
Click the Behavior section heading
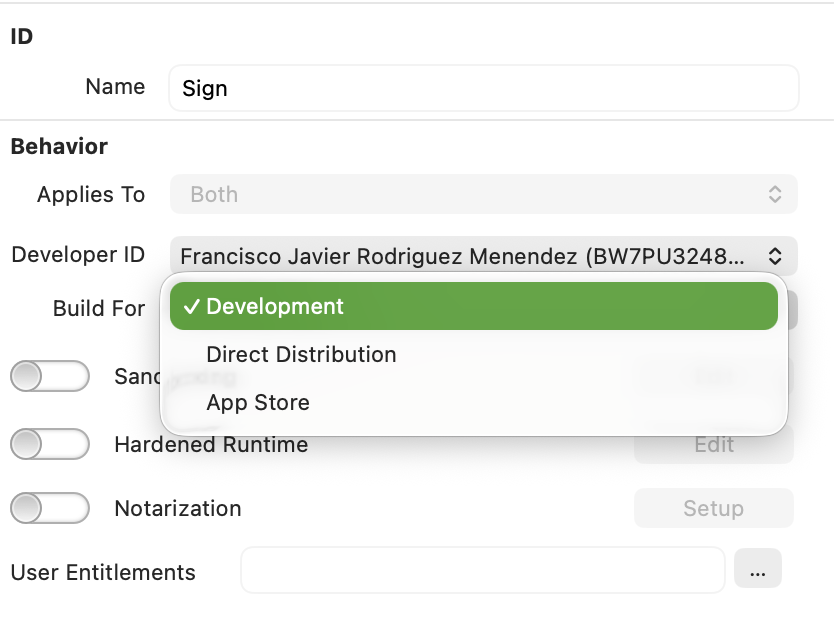pyautogui.click(x=59, y=146)
